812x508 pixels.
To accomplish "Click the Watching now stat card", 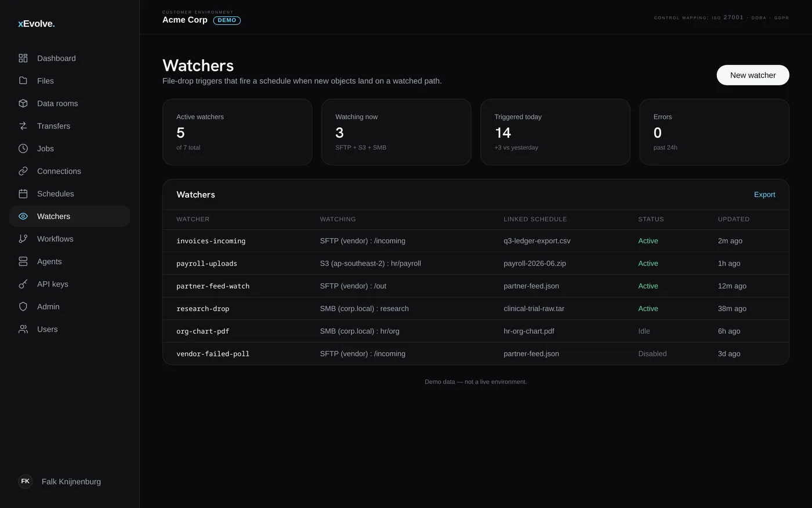I will pyautogui.click(x=396, y=132).
